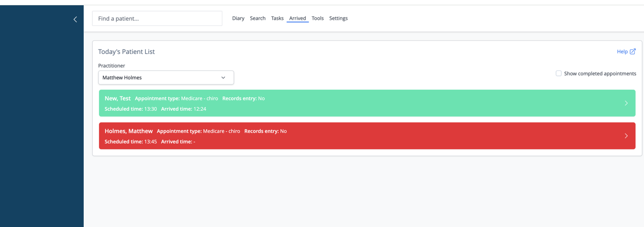Click Records entry: No in red Holmes row
Screen dimensions: 644x227
(265, 131)
